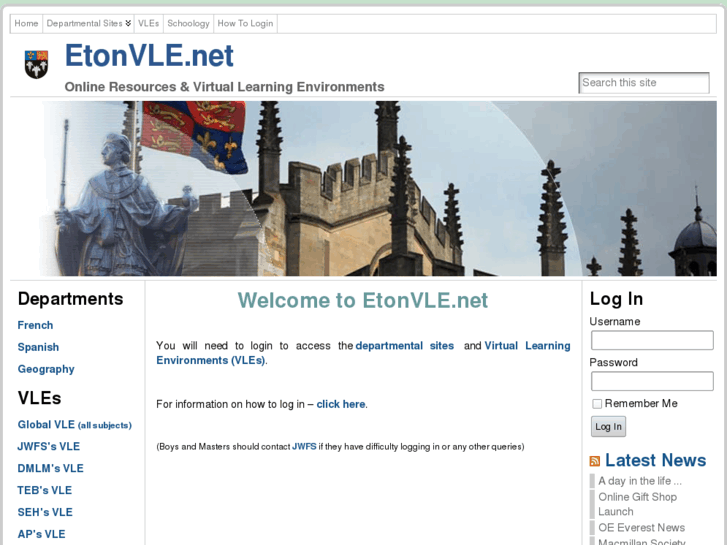727x545 pixels.
Task: Expand the Departmental Sites dropdown menu
Action: 89,24
